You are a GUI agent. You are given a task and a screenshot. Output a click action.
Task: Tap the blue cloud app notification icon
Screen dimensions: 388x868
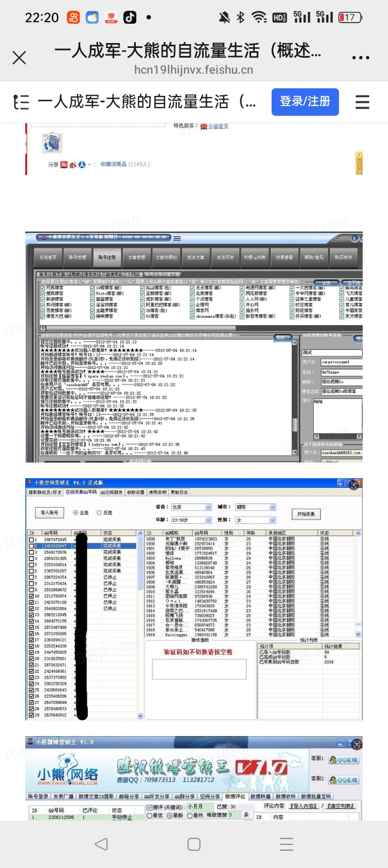[92, 17]
